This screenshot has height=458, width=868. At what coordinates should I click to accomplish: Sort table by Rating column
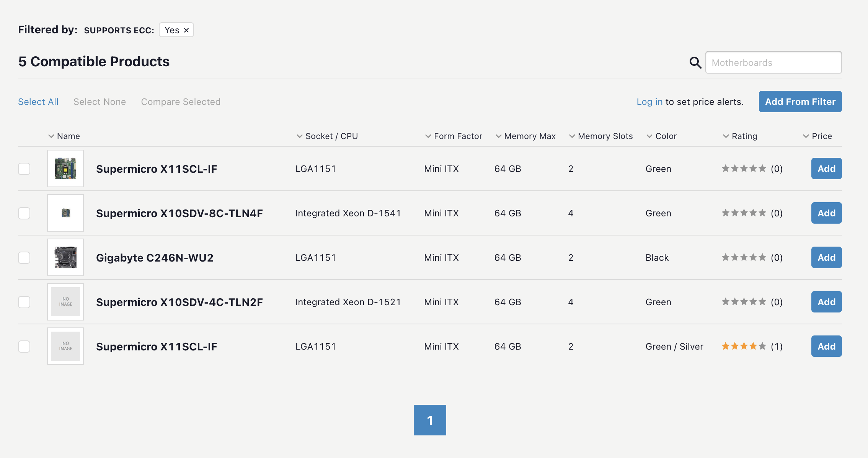[740, 136]
